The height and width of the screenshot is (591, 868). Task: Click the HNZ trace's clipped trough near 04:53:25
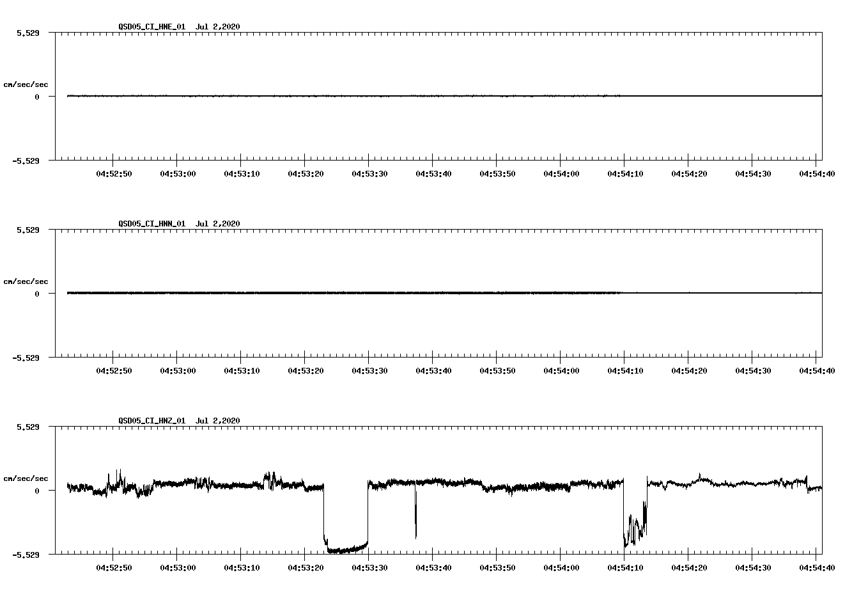click(346, 548)
